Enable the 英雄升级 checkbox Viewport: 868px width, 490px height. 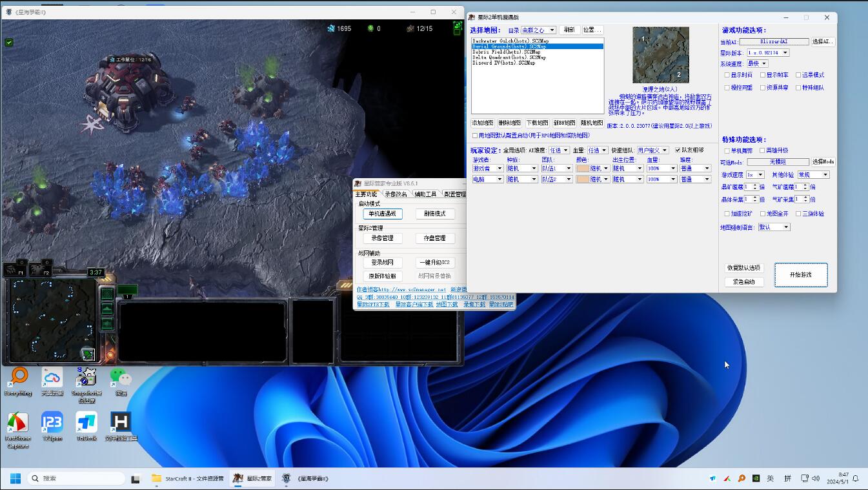click(762, 150)
